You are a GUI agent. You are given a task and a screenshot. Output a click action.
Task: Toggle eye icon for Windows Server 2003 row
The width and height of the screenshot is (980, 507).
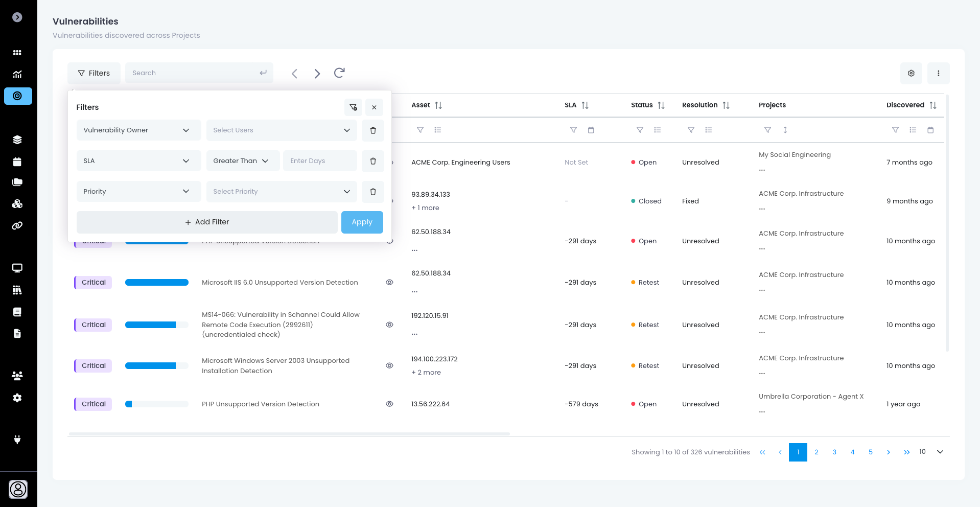(x=389, y=365)
